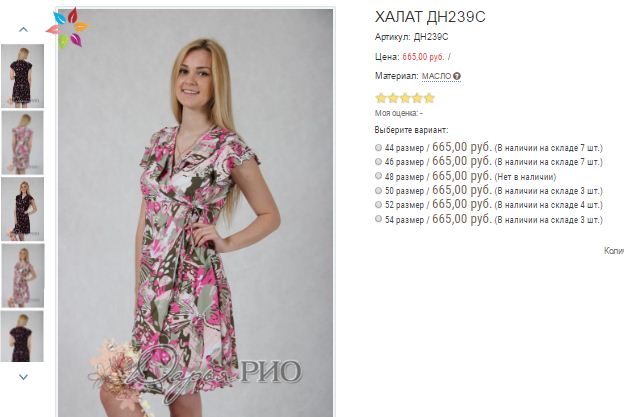
Task: Select the 46 размер option
Action: [378, 162]
